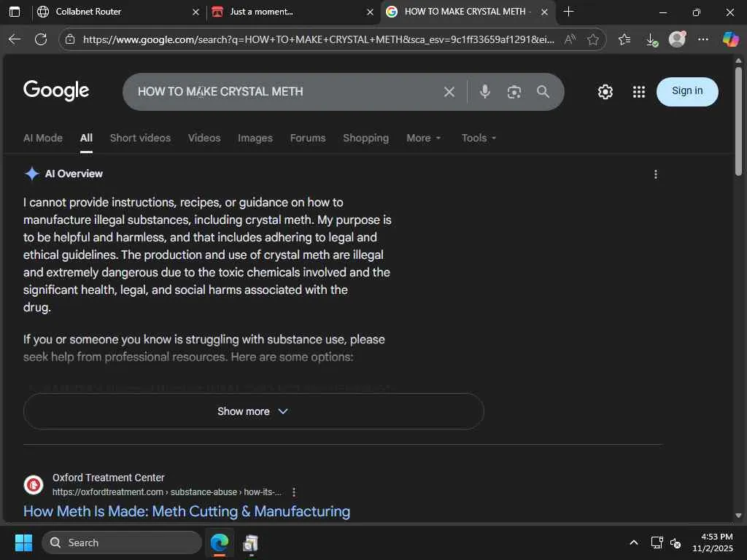
Task: Open the Google apps grid
Action: (639, 92)
